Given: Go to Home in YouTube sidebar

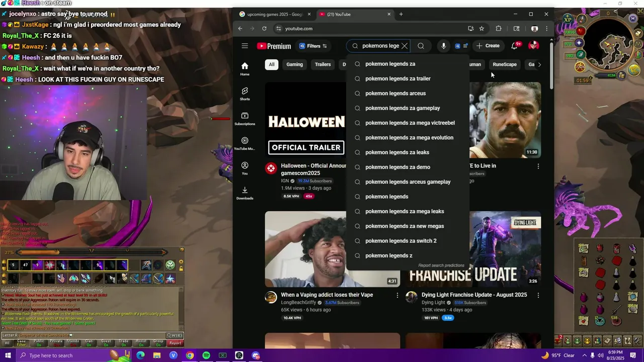Looking at the screenshot, I should tap(245, 69).
